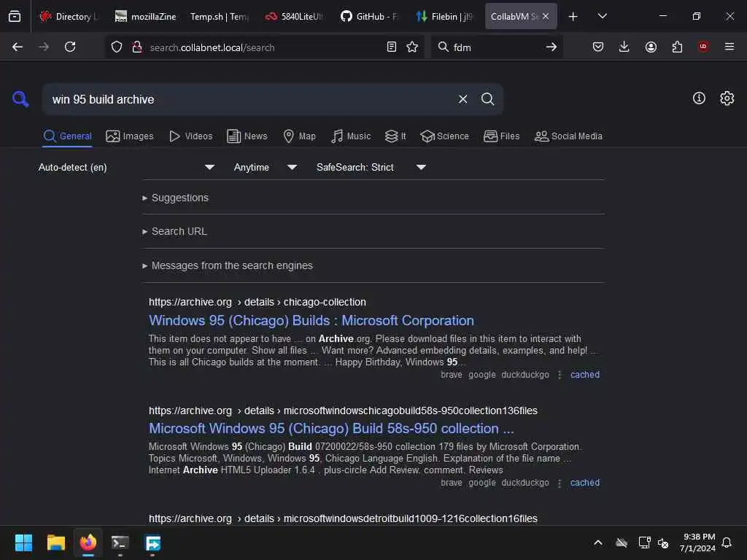Open the extensions puzzle icon

(x=677, y=47)
